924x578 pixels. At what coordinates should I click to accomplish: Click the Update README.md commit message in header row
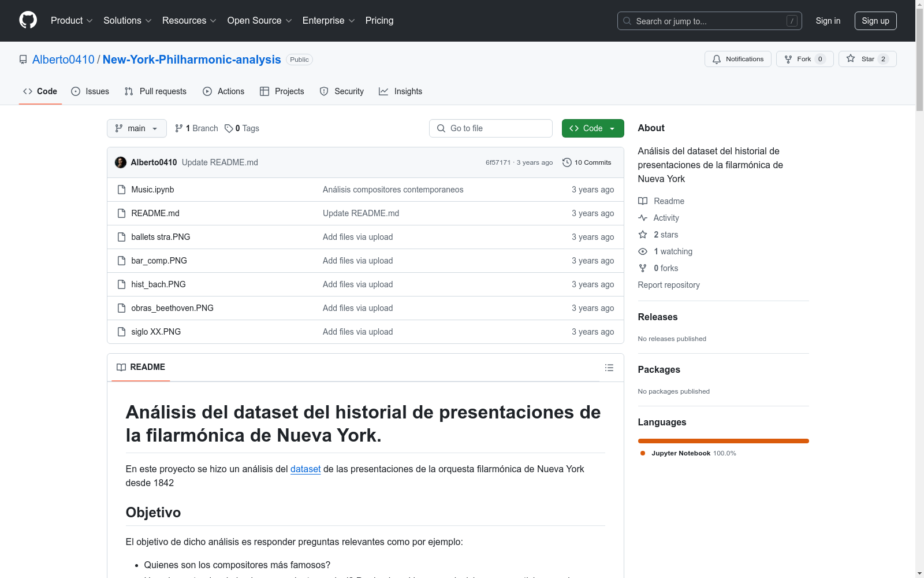point(220,162)
